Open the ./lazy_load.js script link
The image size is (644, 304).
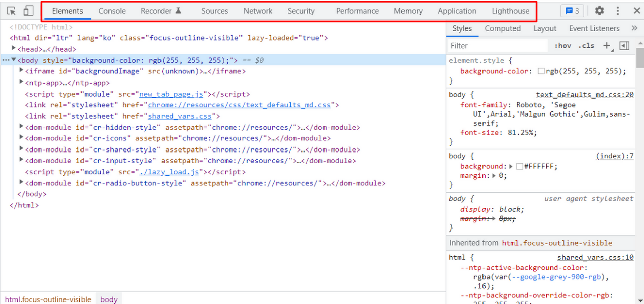(170, 172)
